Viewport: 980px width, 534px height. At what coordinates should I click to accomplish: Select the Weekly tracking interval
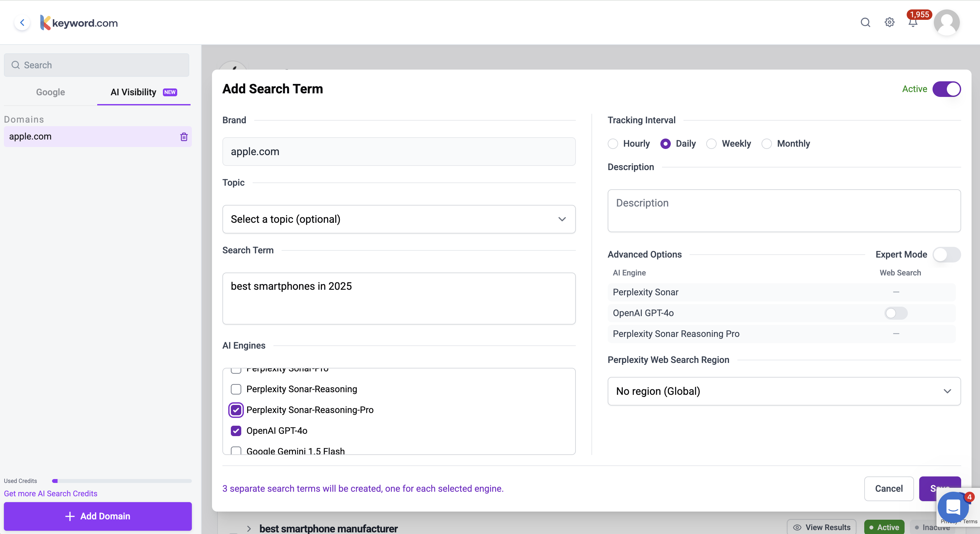711,143
